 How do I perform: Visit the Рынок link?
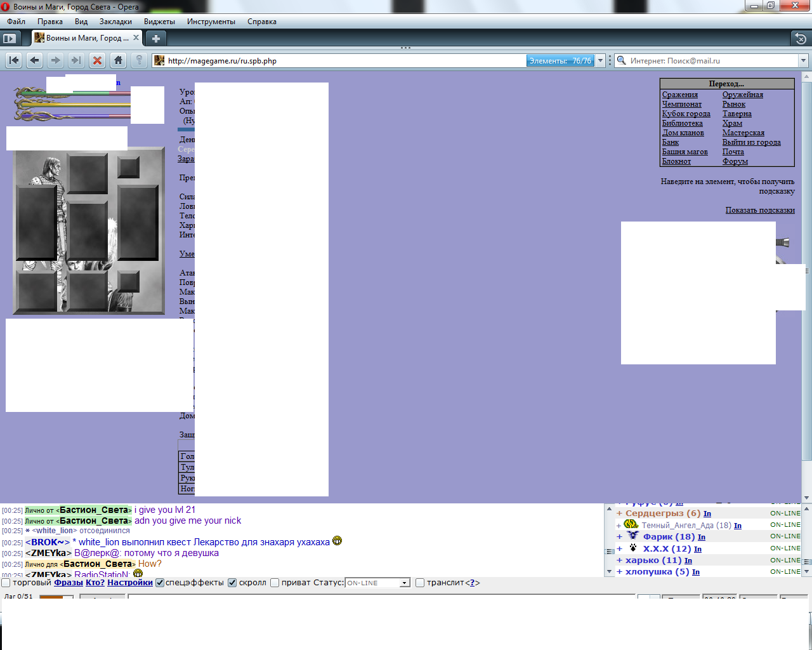(733, 104)
